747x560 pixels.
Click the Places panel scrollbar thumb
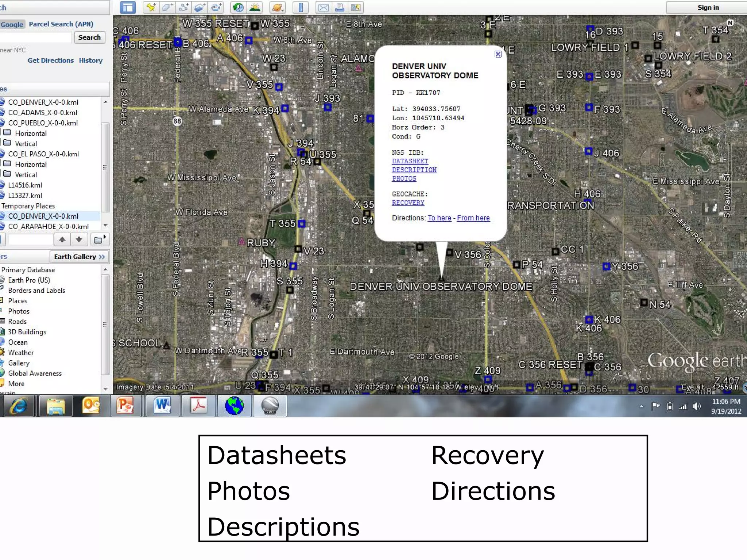coord(105,167)
